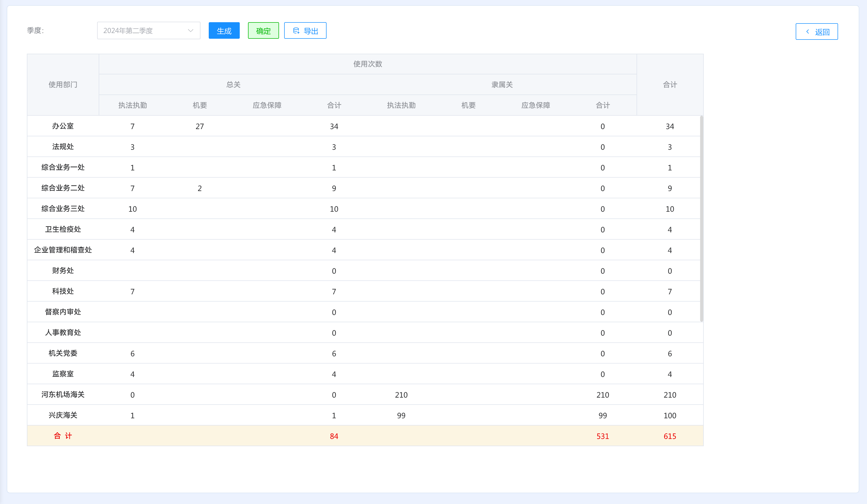The width and height of the screenshot is (867, 504).
Task: Click the 导出 export button
Action: [x=305, y=31]
